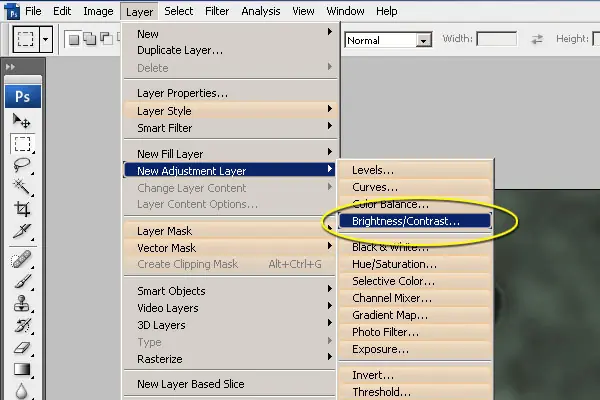The image size is (600, 400).
Task: Expand the Rasterize submenu
Action: tap(330, 357)
